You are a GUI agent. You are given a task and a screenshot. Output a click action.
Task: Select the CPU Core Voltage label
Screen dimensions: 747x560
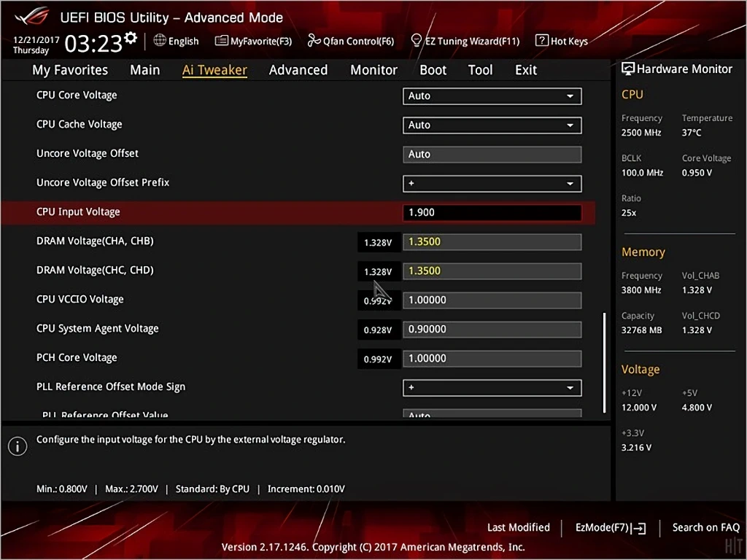point(77,96)
